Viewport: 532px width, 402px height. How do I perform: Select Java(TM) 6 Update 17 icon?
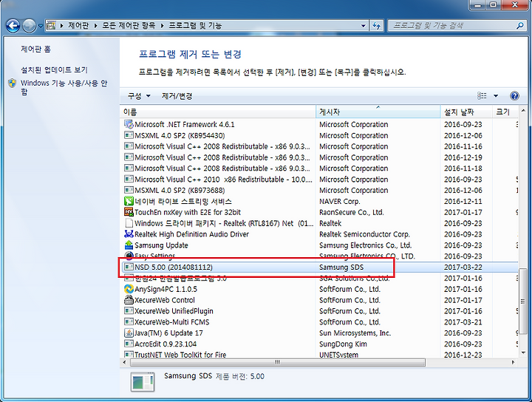coord(129,333)
